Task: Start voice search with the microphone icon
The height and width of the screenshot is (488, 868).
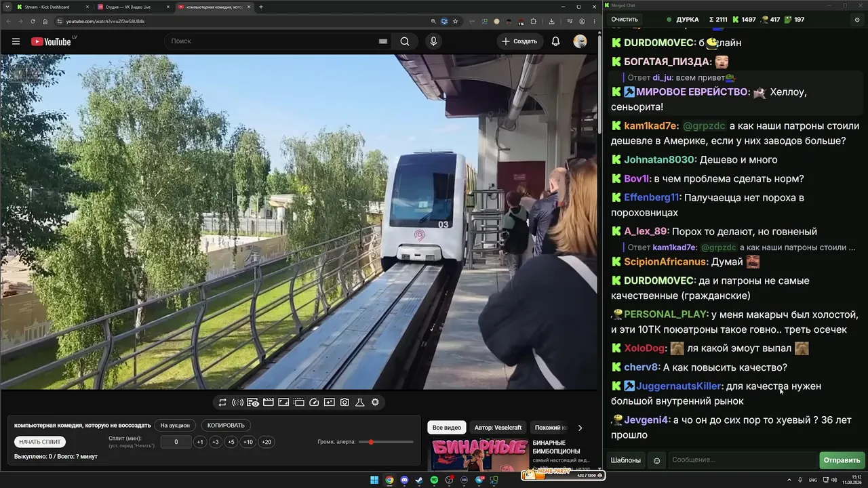Action: click(x=433, y=41)
